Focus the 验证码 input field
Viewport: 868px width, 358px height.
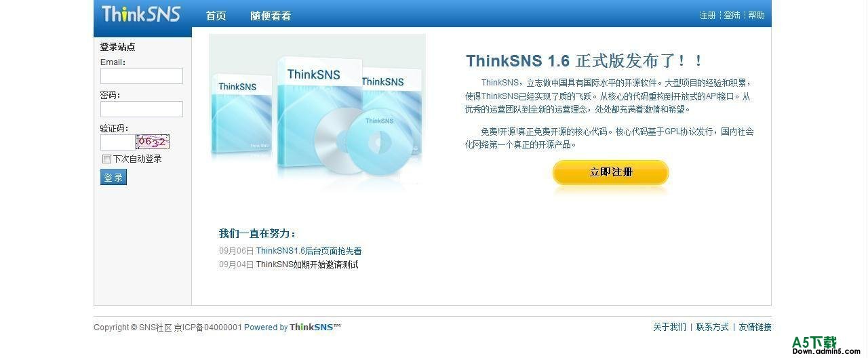tap(118, 142)
